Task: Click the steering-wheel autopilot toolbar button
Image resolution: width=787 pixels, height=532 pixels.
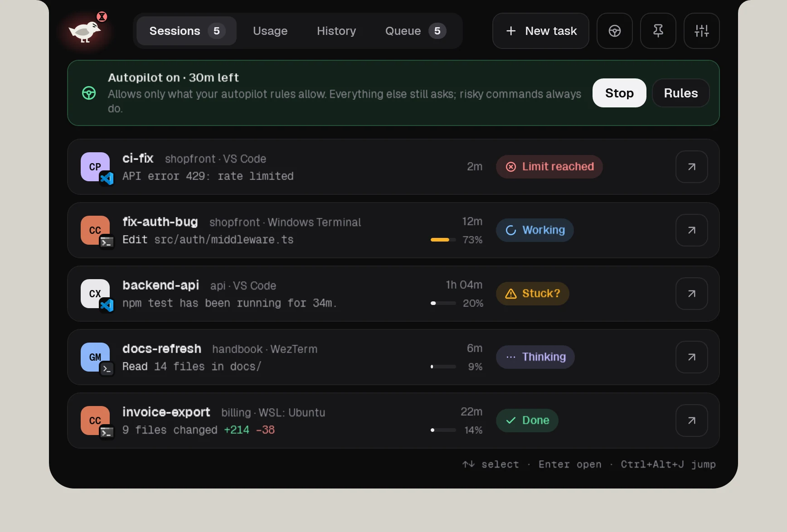Action: [x=614, y=31]
